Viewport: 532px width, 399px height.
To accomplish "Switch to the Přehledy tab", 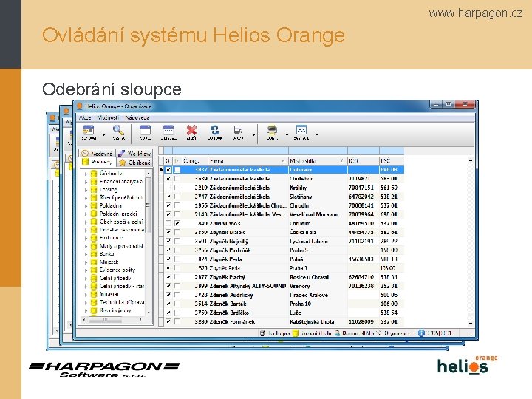I will coord(98,162).
